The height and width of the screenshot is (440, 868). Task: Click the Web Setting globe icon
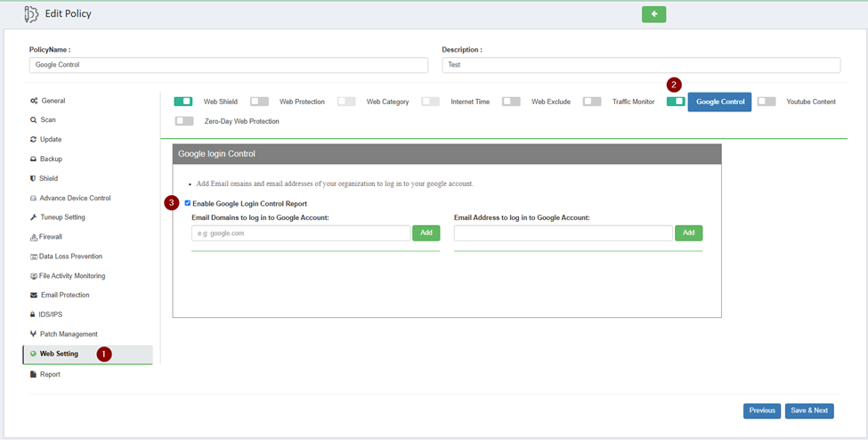coord(33,354)
